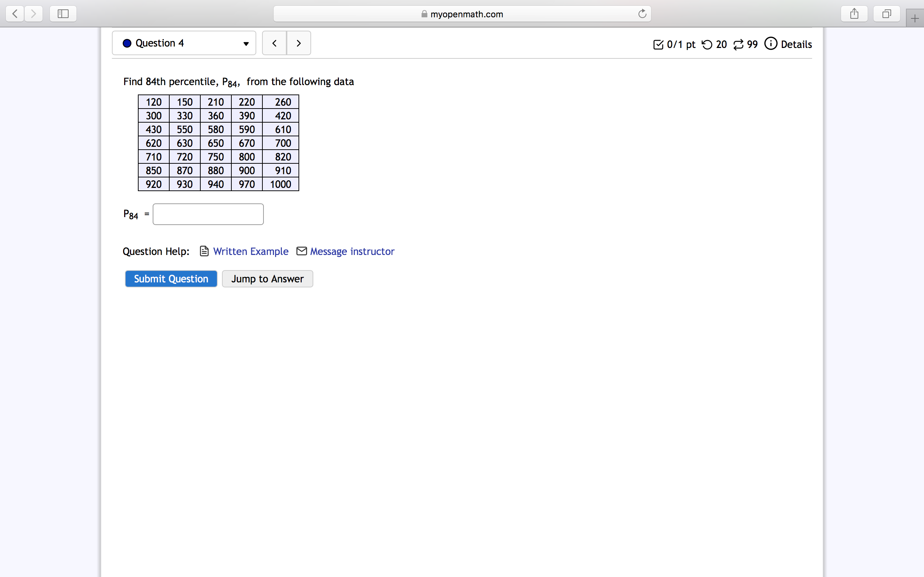Show all tabs with the tab overview icon
Screen dimensions: 924x577
(886, 14)
